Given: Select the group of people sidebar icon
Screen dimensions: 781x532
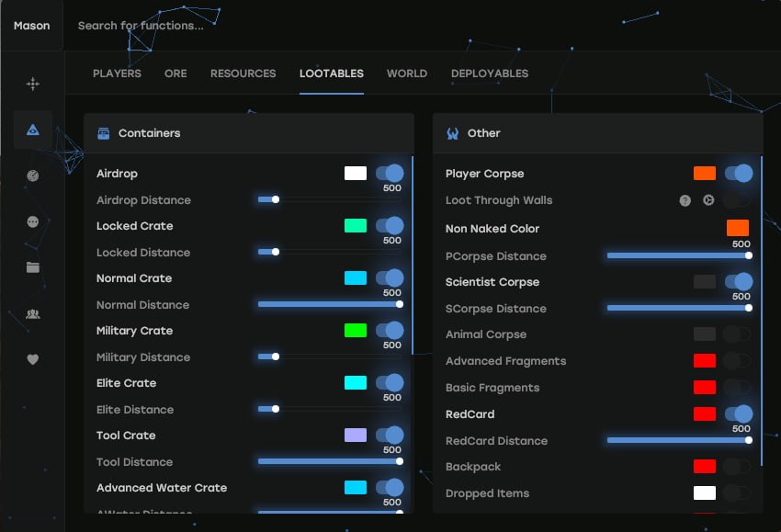Looking at the screenshot, I should [x=33, y=313].
